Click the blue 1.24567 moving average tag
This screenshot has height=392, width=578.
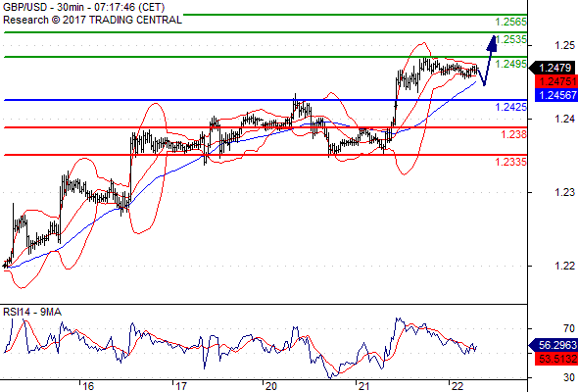556,95
